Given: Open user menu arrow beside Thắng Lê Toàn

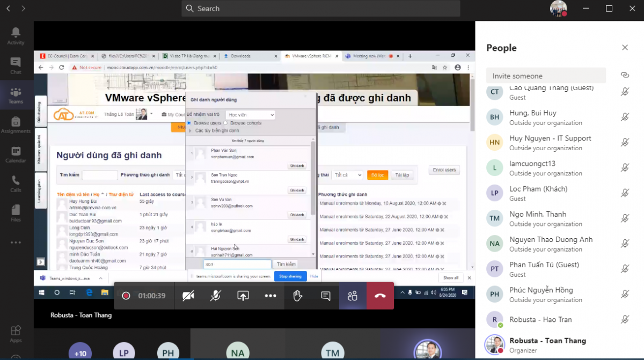Looking at the screenshot, I should (151, 114).
